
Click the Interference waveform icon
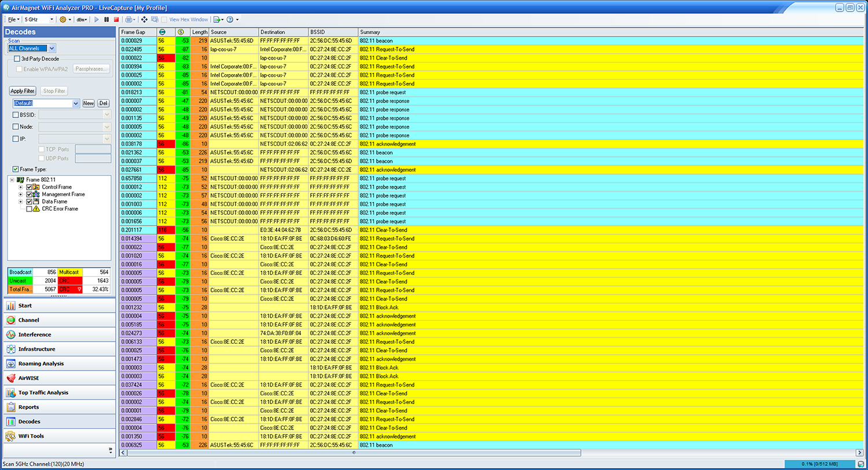pyautogui.click(x=10, y=335)
